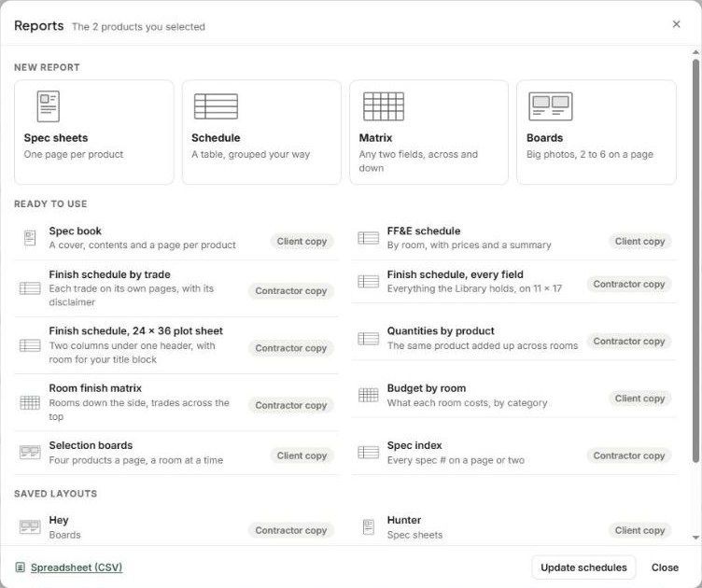Create a new Spec sheets report
This screenshot has height=588, width=702.
point(94,132)
